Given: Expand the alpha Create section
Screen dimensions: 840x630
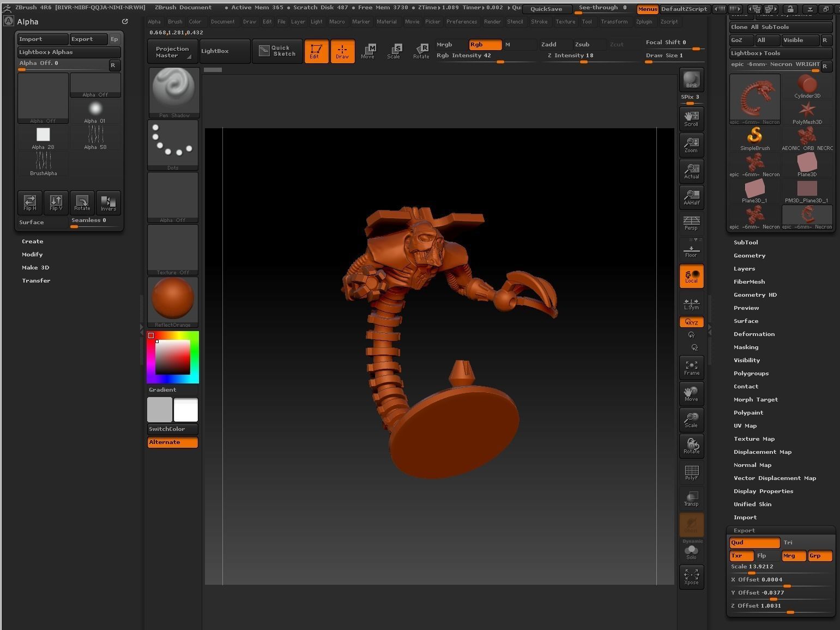Looking at the screenshot, I should [x=33, y=242].
